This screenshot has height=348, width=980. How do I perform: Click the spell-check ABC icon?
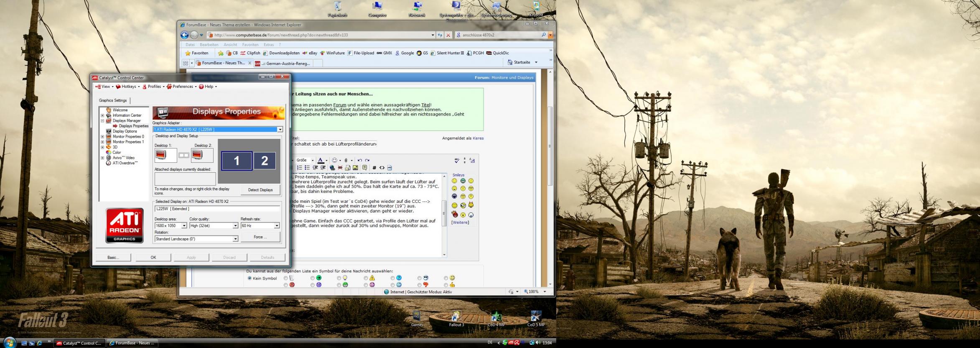click(457, 160)
